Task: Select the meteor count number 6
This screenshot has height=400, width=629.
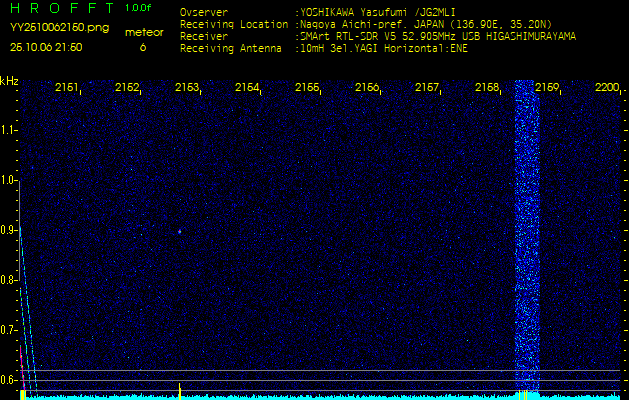Action: pyautogui.click(x=142, y=47)
